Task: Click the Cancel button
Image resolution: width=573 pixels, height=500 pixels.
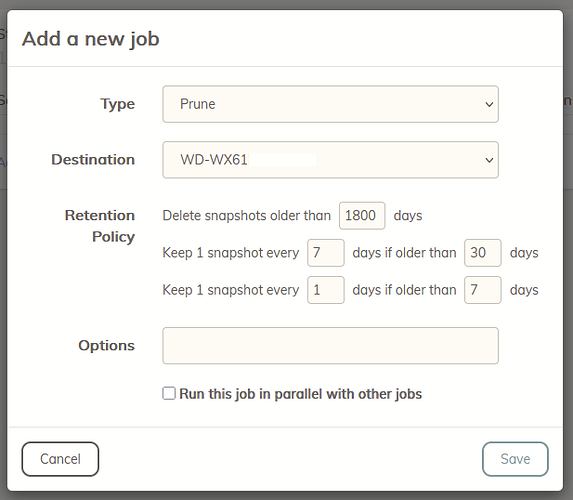Action: tap(60, 459)
